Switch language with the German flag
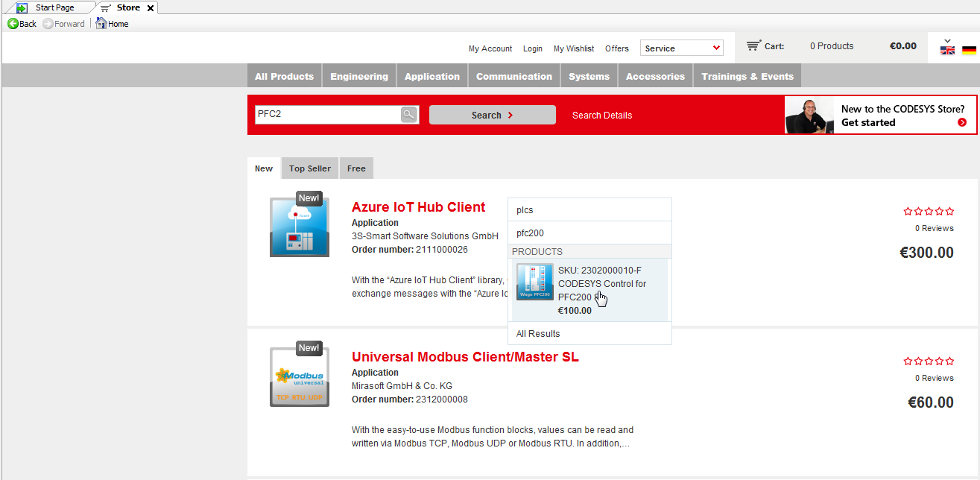The width and height of the screenshot is (980, 480). point(969,51)
